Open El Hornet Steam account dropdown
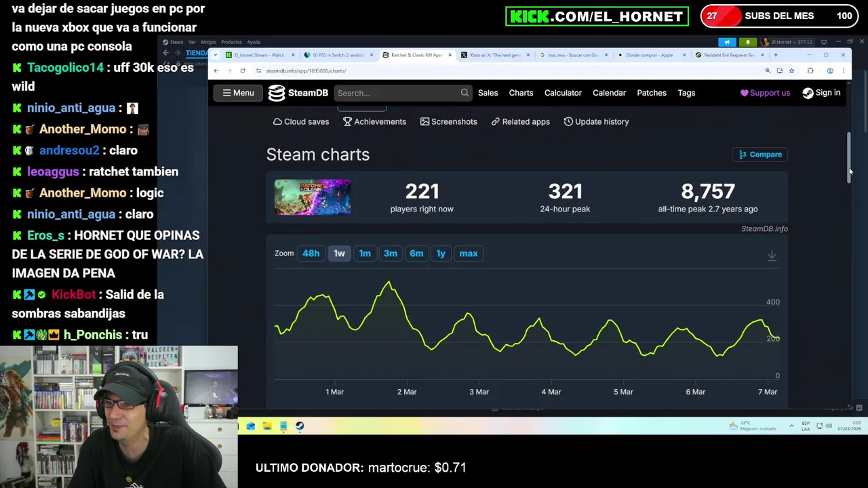 coord(787,42)
